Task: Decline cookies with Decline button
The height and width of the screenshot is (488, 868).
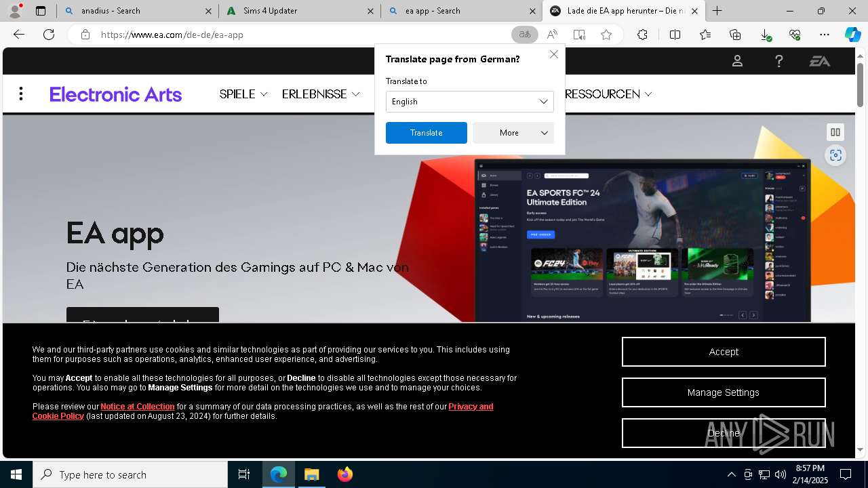Action: (x=724, y=433)
